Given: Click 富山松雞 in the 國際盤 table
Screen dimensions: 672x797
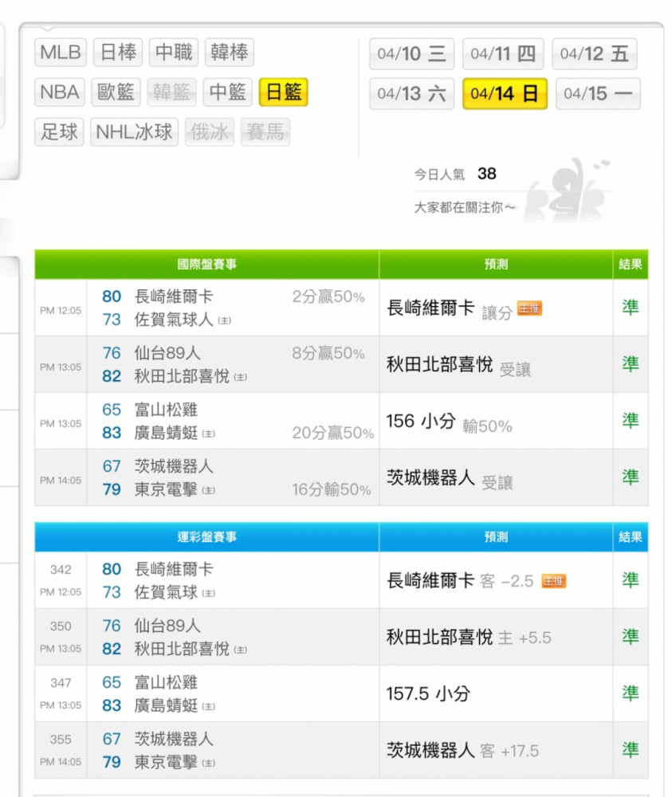Looking at the screenshot, I should 166,410.
